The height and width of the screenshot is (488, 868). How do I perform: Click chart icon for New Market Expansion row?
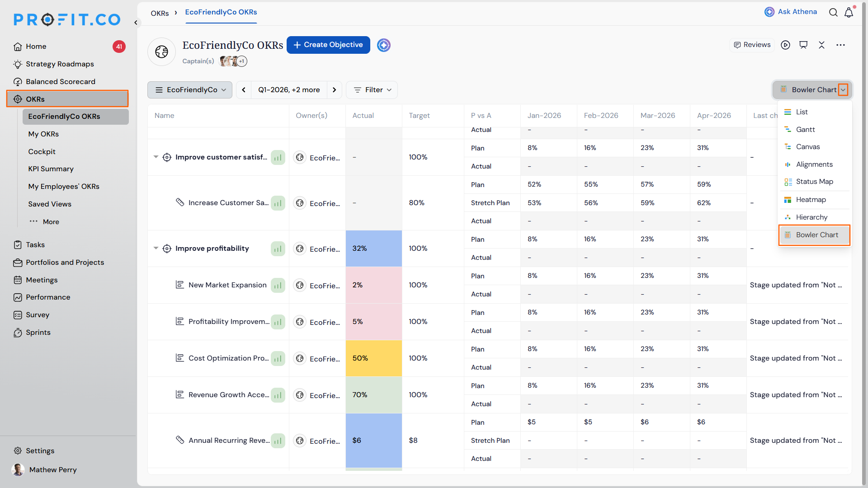click(x=278, y=286)
